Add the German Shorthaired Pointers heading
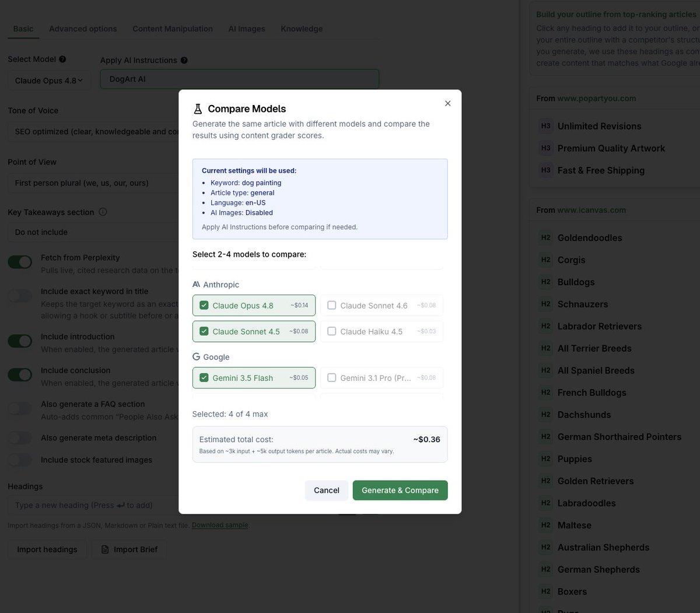 tap(619, 437)
